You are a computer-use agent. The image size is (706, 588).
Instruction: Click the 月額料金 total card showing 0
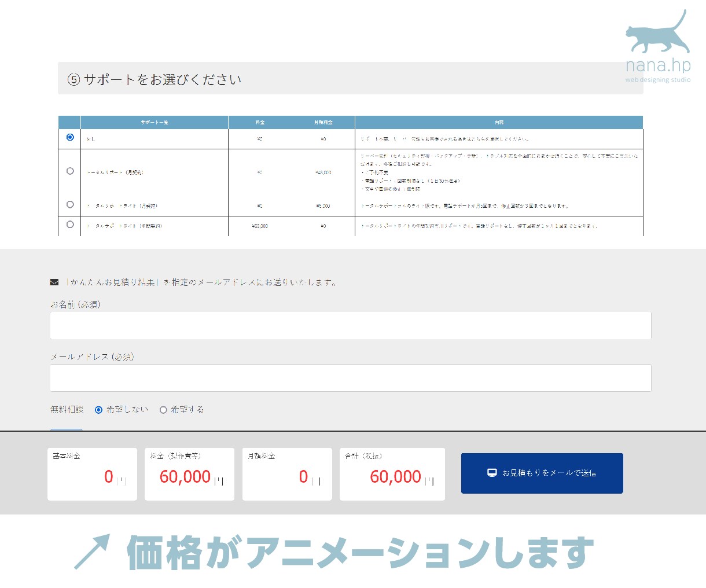pos(287,474)
